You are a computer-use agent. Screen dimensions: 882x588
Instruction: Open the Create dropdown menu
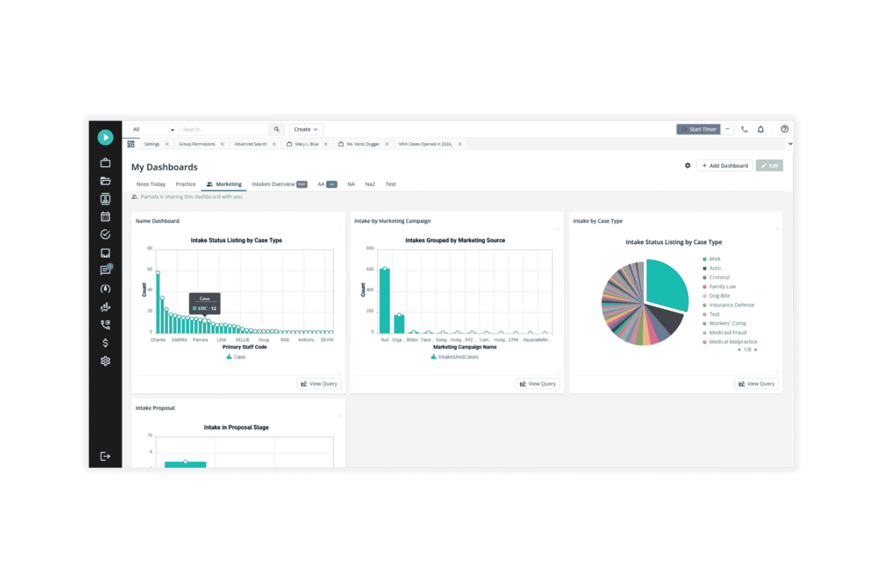306,129
